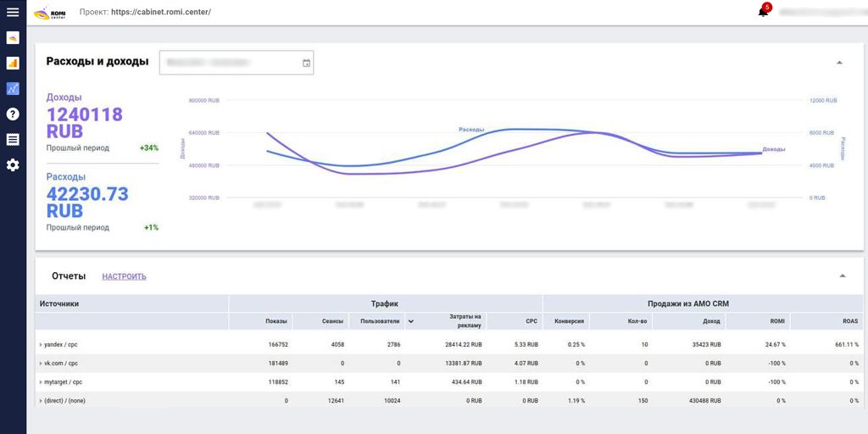868x434 pixels.
Task: Expand the mytarget / cpc row
Action: pyautogui.click(x=41, y=382)
